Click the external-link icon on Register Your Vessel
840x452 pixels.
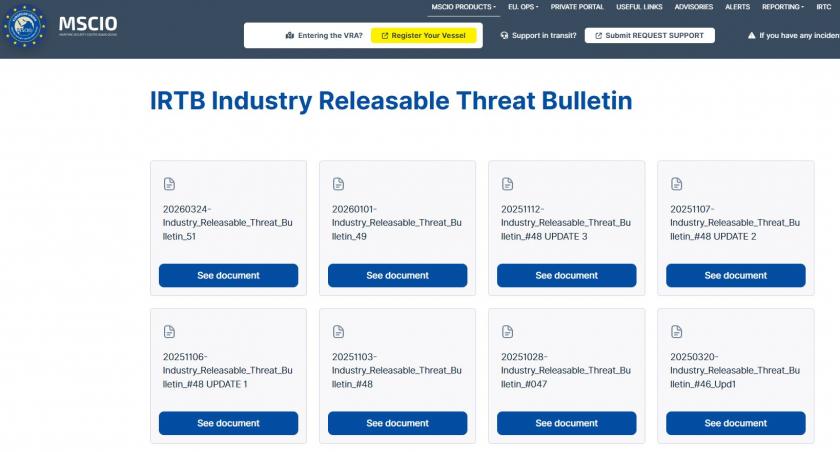click(x=385, y=36)
